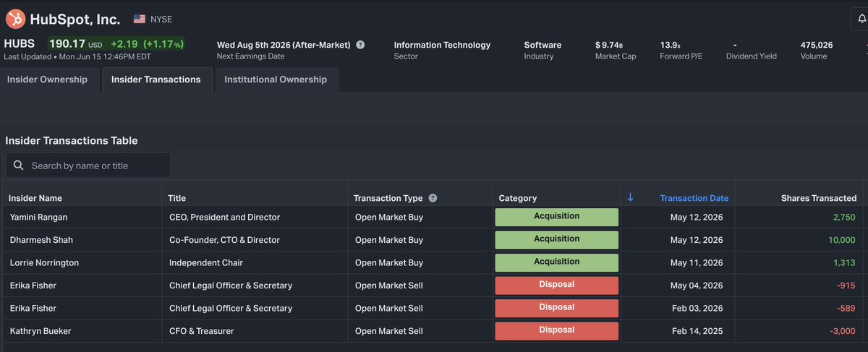
Task: Click the red Disposal badge for Kathryn Bueker
Action: click(557, 331)
